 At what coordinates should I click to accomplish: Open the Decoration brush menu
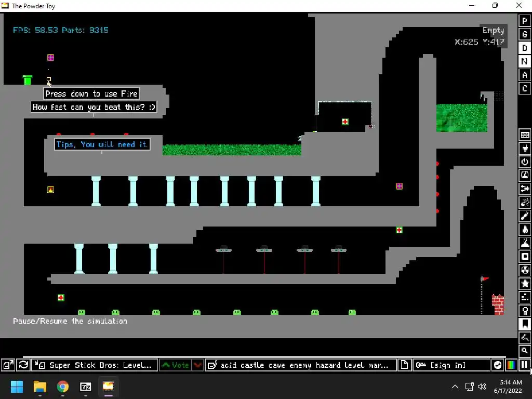(525, 338)
